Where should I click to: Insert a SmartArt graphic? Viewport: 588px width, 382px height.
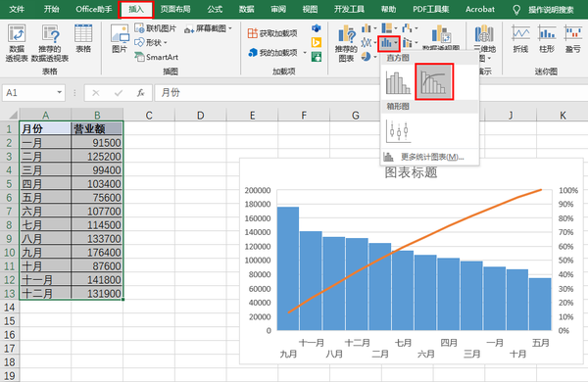click(x=157, y=57)
